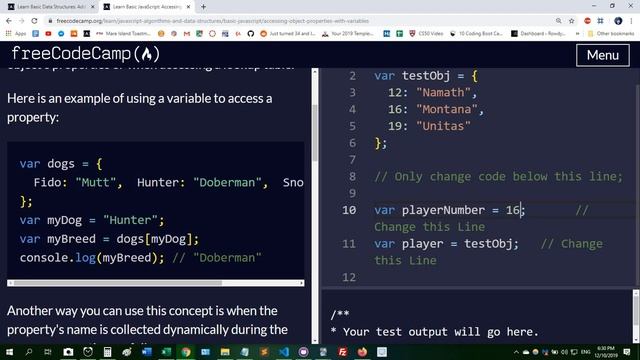Open the CS50 Video bookmark
Image resolution: width=640 pixels, height=360 pixels.
[x=426, y=33]
